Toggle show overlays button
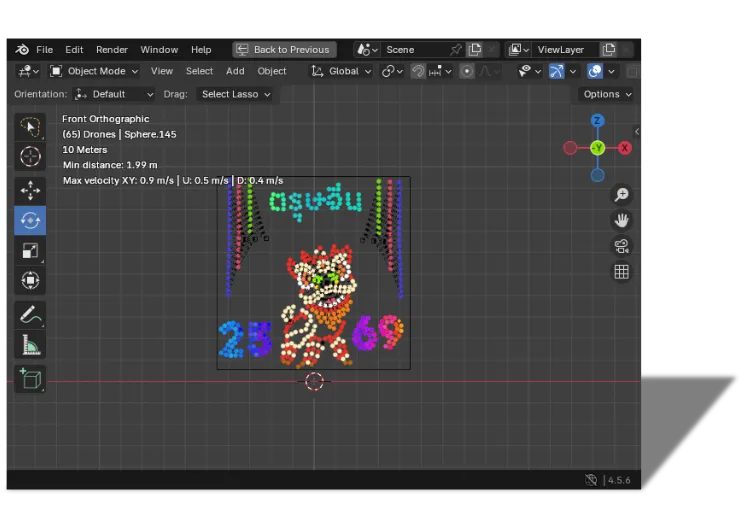Viewport: 743px width, 528px height. coord(595,71)
